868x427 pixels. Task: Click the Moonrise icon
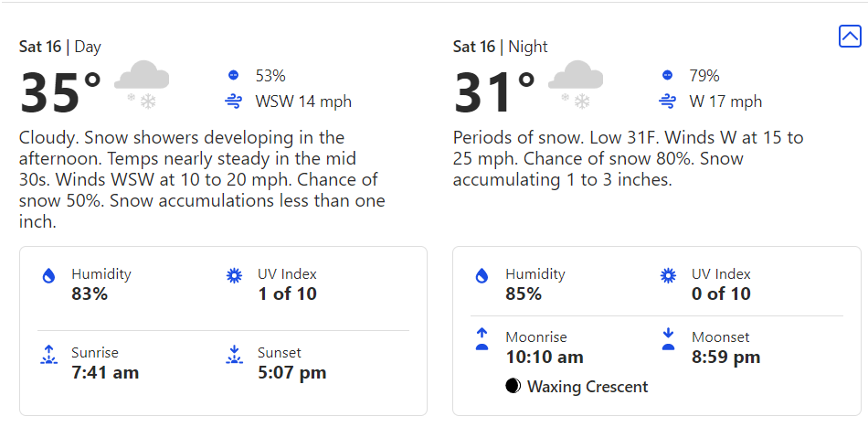(482, 339)
